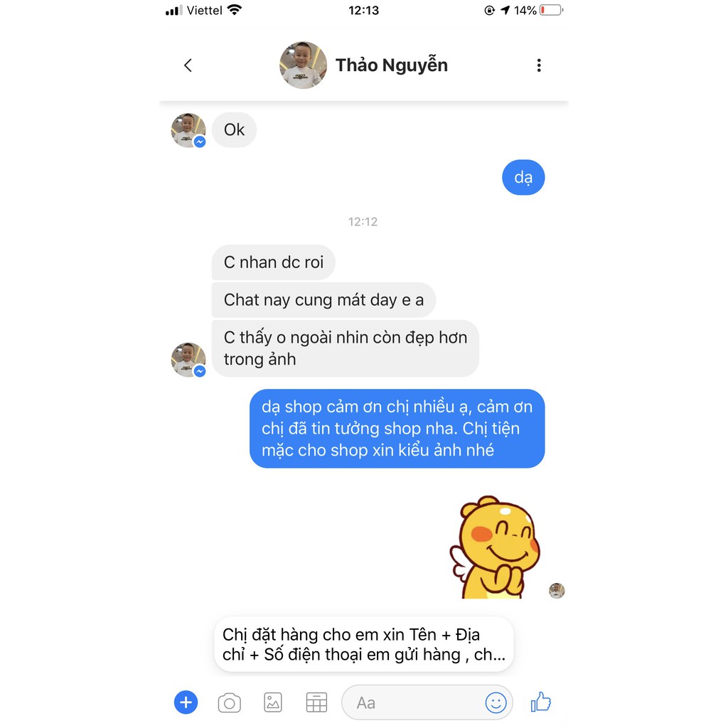
Task: Select the 'dạ shop cảm ơn chị' message
Action: 397,429
